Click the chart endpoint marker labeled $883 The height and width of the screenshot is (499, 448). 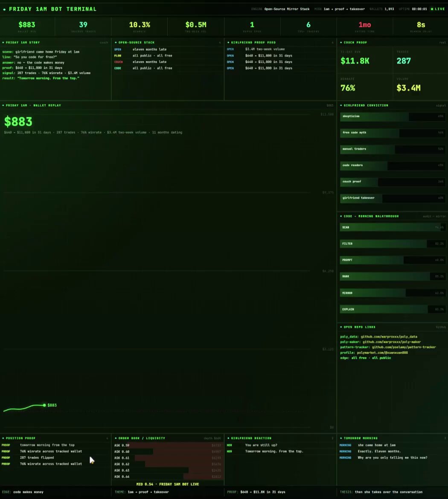click(x=44, y=405)
